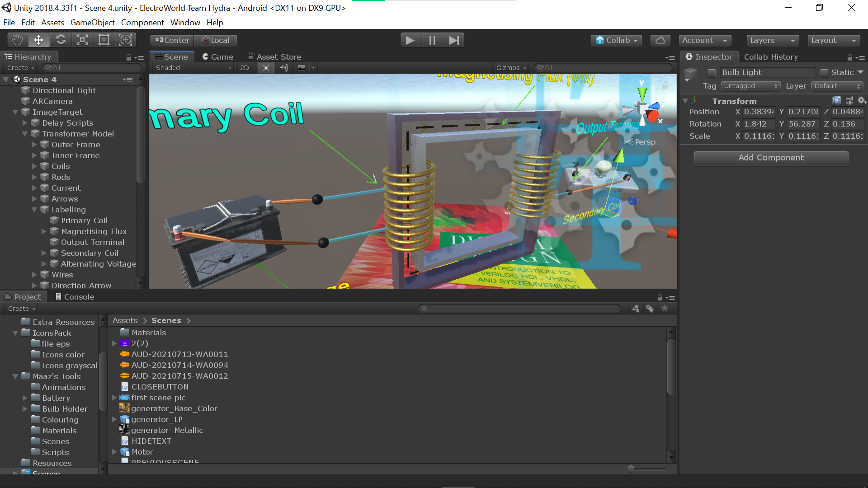This screenshot has width=868, height=488.
Task: Toggle scene lighting sun icon
Action: (266, 68)
